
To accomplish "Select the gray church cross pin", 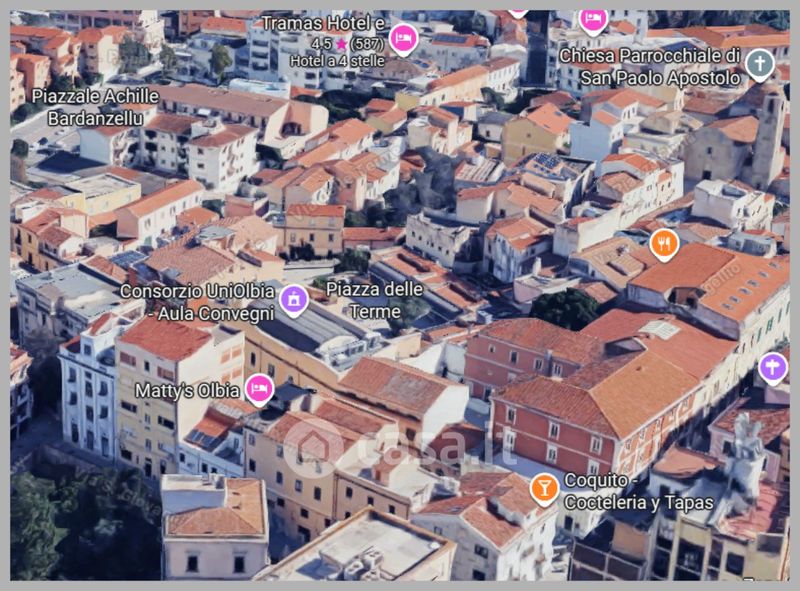I will 759,64.
